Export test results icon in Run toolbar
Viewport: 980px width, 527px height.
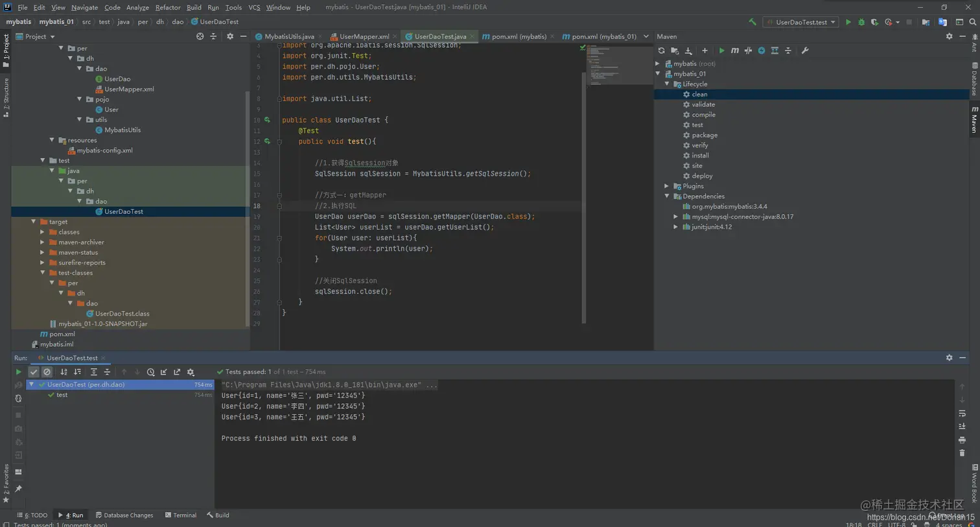[177, 372]
